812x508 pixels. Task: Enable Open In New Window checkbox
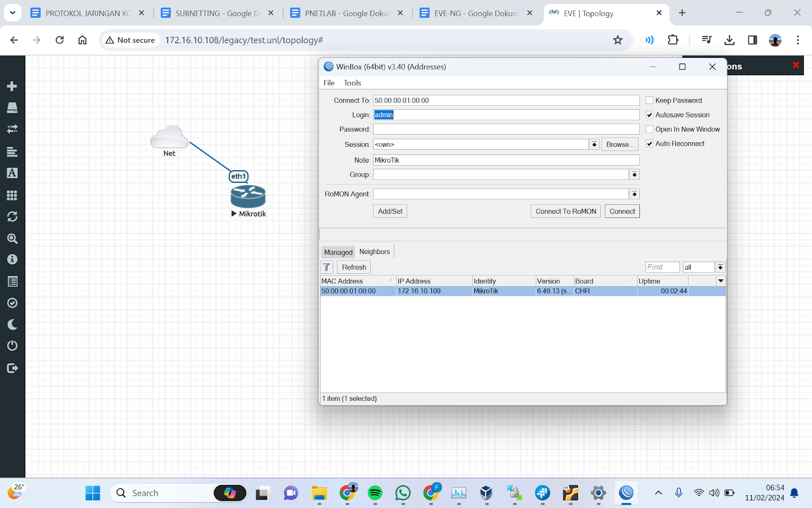click(650, 129)
